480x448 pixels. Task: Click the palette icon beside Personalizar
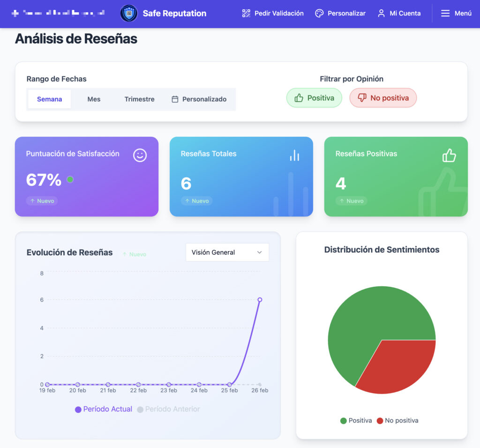coord(319,14)
